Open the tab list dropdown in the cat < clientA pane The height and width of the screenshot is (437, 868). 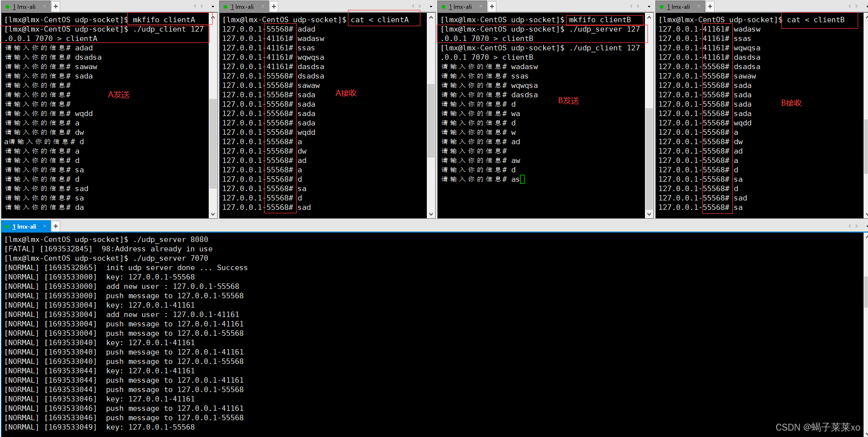click(431, 6)
